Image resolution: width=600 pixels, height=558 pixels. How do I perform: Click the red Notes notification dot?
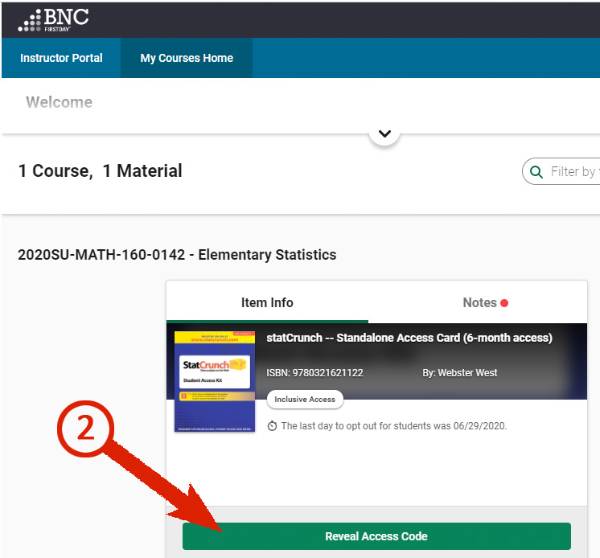[504, 303]
